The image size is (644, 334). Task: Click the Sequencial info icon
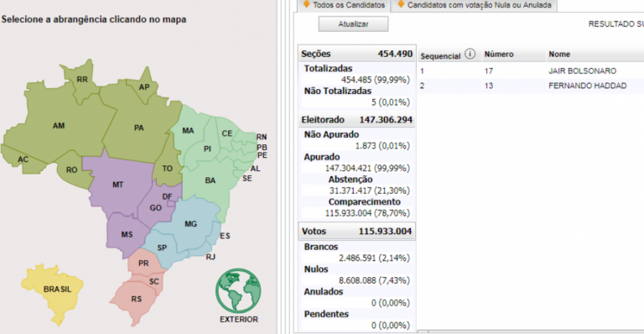[x=470, y=55]
